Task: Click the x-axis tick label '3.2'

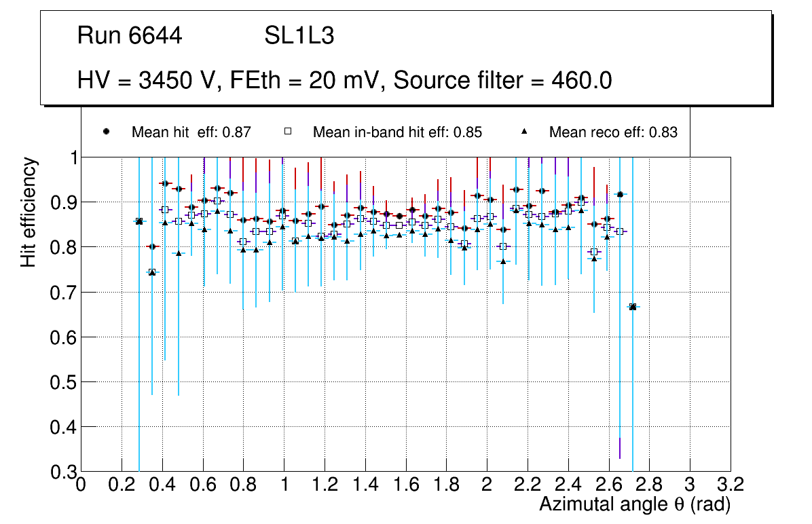Action: 730,485
